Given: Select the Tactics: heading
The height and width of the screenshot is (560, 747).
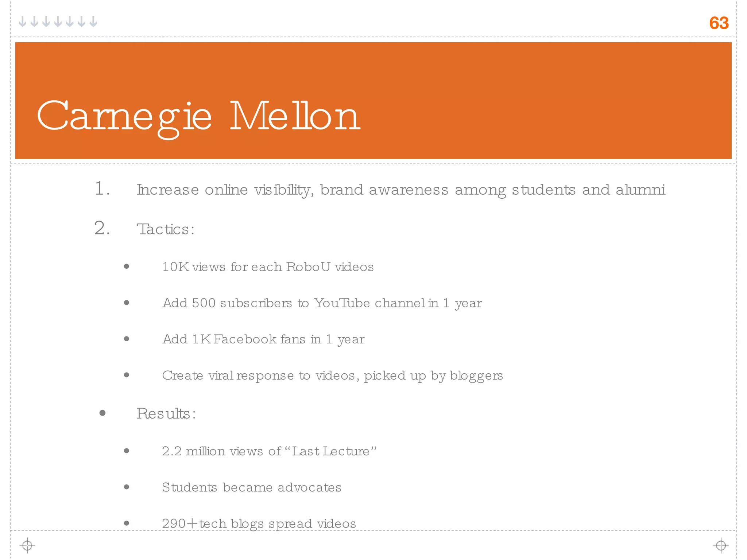Looking at the screenshot, I should (166, 229).
